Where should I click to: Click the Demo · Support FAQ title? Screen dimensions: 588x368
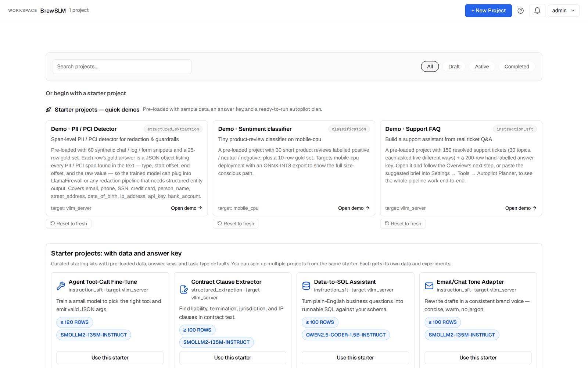[x=413, y=129]
